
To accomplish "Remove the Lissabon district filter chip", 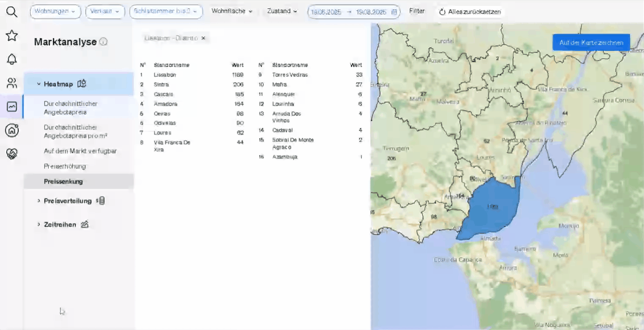I will [203, 38].
